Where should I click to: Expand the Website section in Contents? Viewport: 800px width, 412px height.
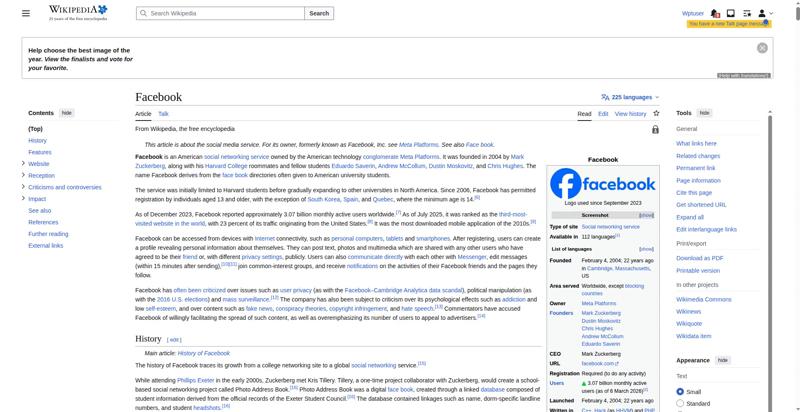click(23, 163)
